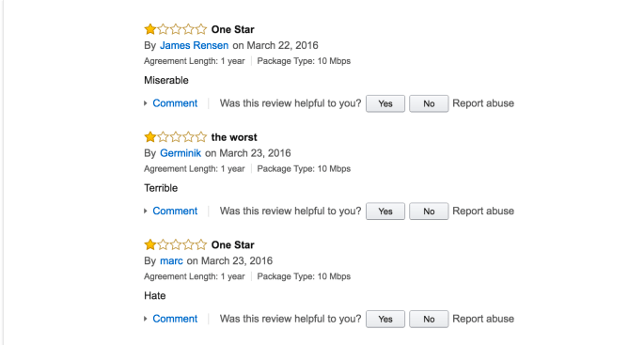Screen dimensions: 644x345
Task: Mark Miserable review helpful with Yes
Action: [x=385, y=103]
